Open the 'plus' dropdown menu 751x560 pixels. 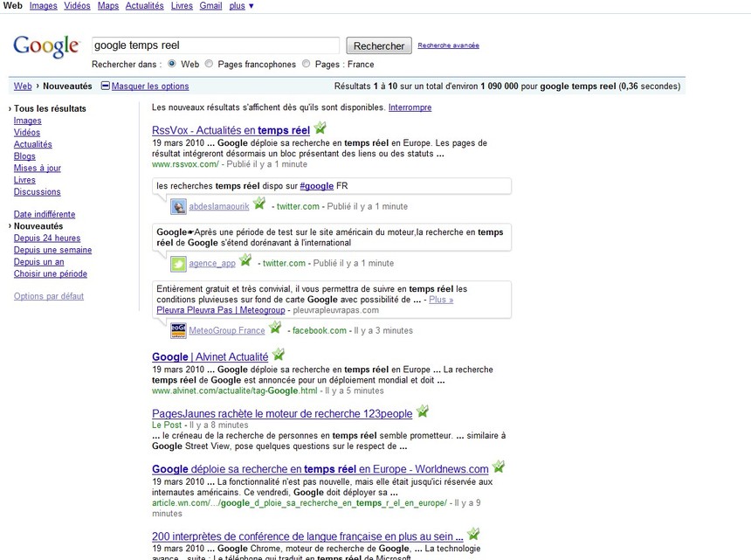tap(239, 5)
